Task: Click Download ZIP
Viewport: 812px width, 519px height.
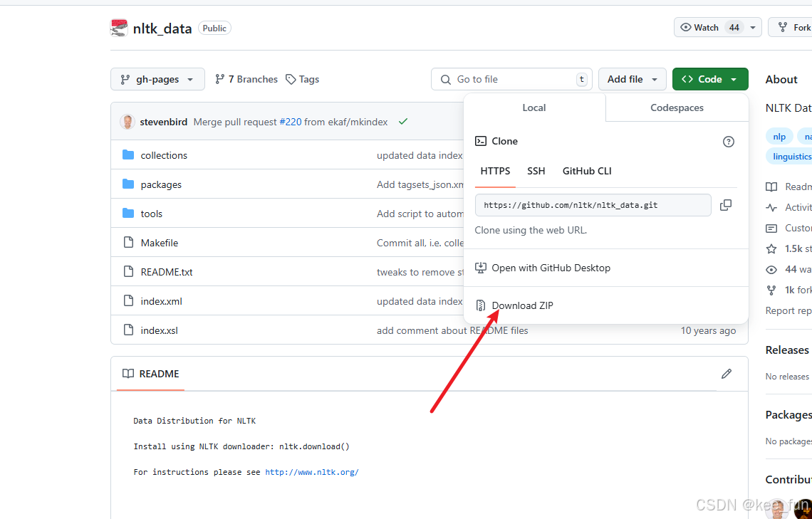Action: (523, 305)
